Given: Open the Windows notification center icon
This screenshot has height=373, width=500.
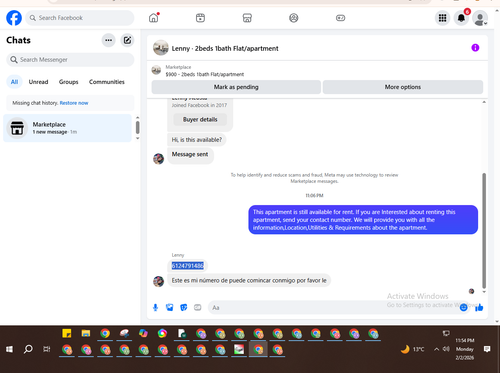Looking at the screenshot, I should coord(487,349).
